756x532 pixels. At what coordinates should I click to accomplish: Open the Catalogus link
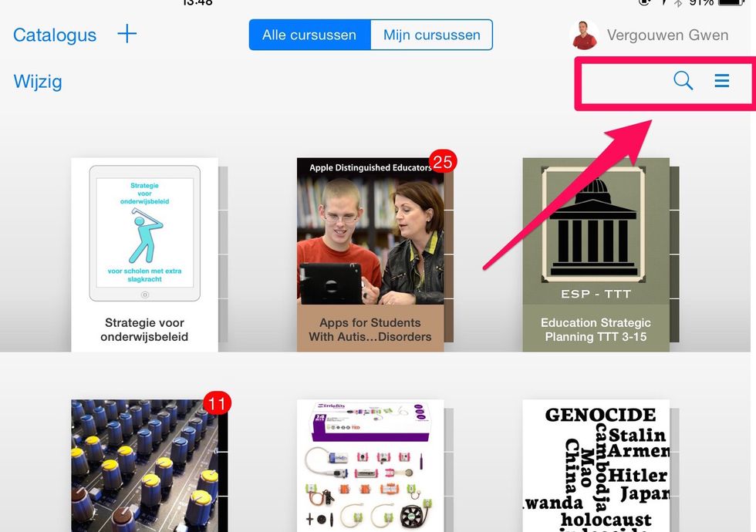pyautogui.click(x=55, y=35)
